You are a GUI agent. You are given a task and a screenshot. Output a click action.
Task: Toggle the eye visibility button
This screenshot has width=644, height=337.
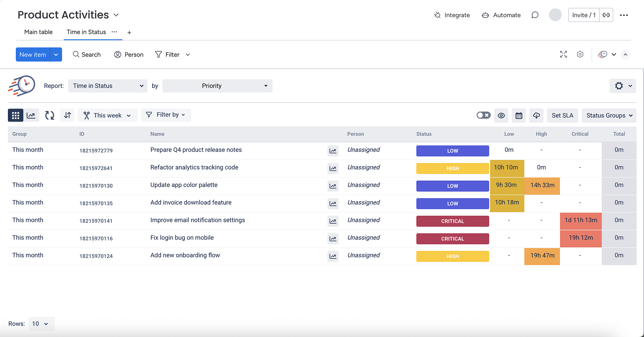click(501, 116)
